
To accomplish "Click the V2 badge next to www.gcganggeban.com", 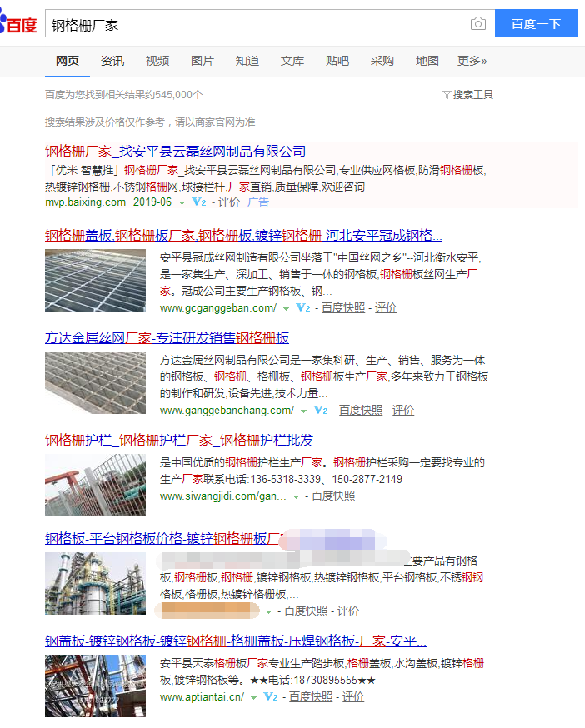I will [303, 308].
